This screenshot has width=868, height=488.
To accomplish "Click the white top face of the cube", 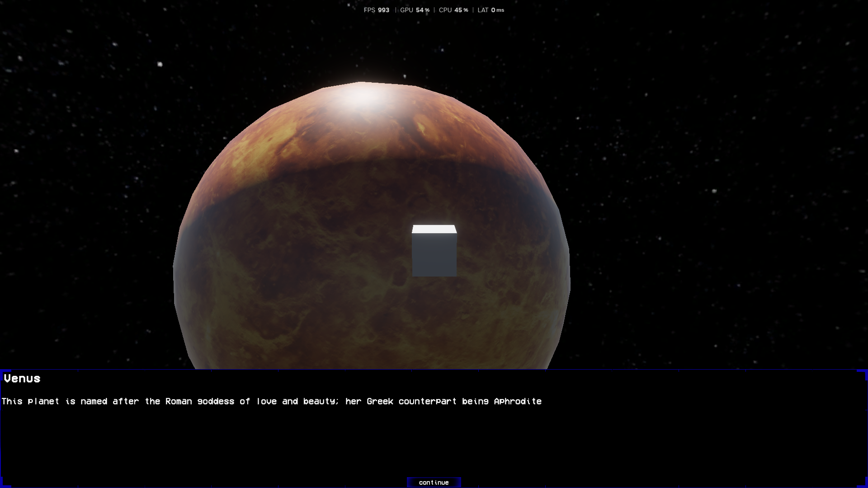I will (x=434, y=229).
